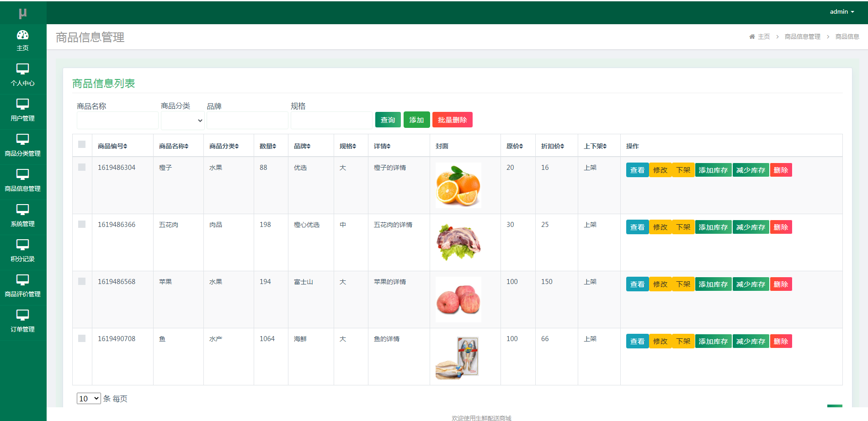Open the 用户管理 sidebar icon

pyautogui.click(x=22, y=104)
